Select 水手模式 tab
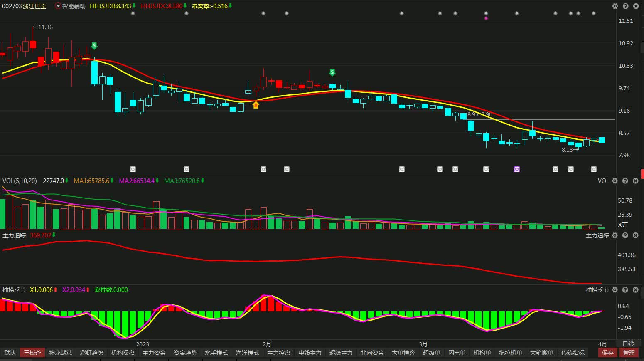 [216, 353]
